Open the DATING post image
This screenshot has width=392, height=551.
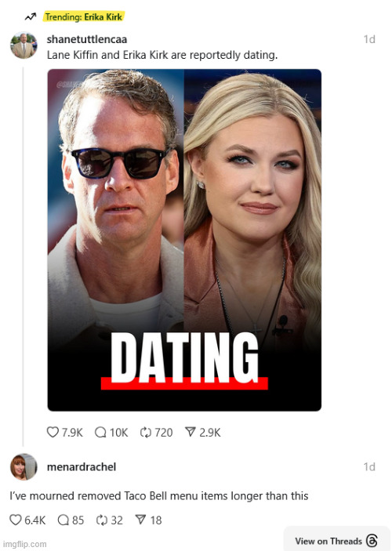click(184, 240)
